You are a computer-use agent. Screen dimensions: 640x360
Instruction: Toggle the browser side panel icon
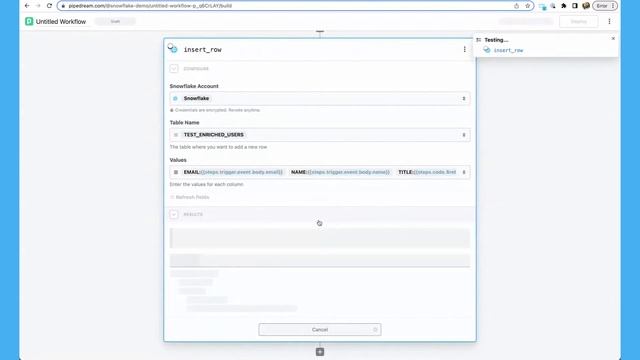tap(575, 6)
